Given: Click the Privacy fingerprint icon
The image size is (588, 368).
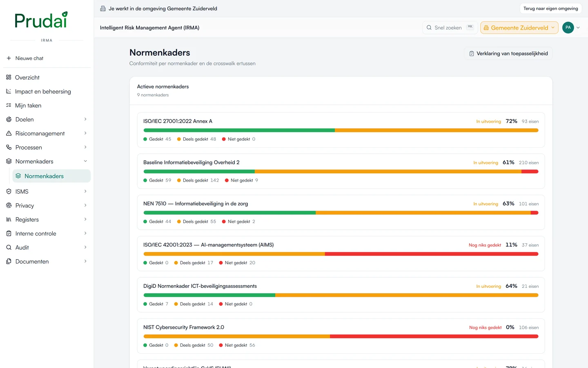Looking at the screenshot, I should pyautogui.click(x=9, y=205).
